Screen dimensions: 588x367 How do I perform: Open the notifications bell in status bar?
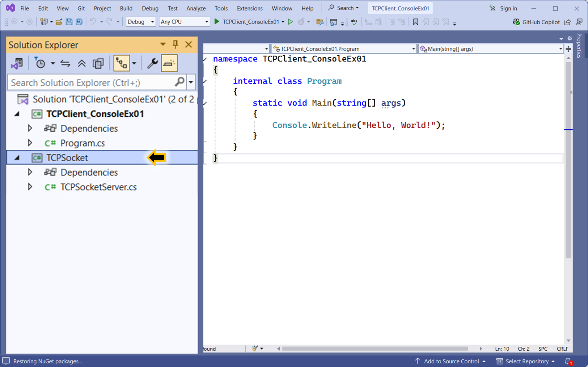click(x=568, y=361)
